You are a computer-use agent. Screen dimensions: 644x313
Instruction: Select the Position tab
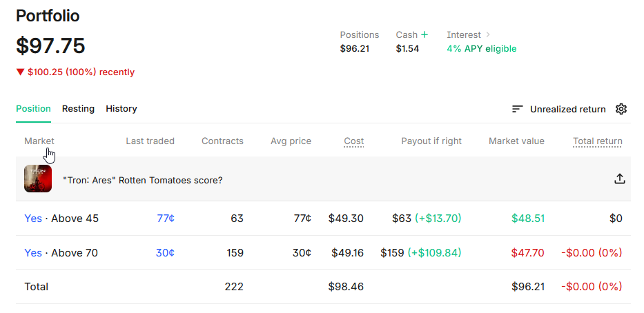[x=34, y=108]
